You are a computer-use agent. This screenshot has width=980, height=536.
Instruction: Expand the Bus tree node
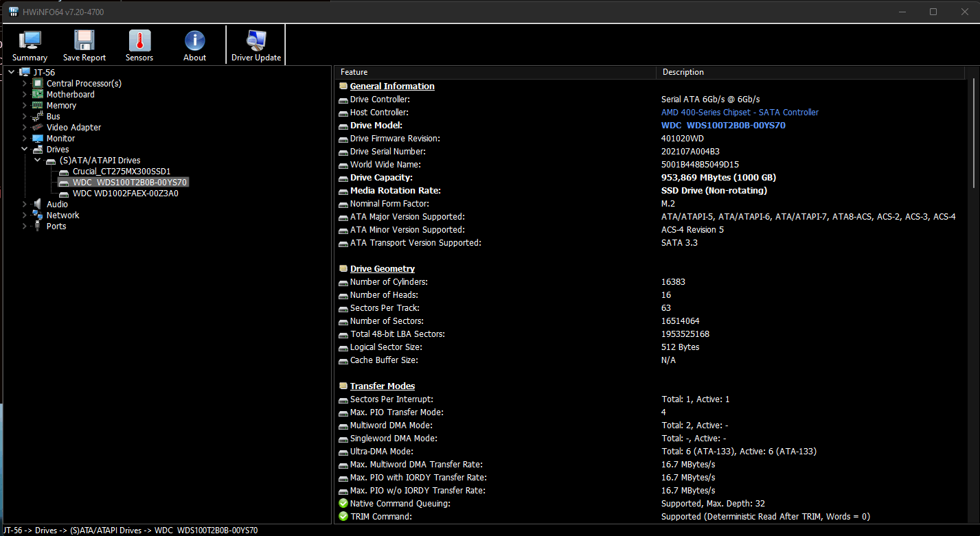coord(25,116)
